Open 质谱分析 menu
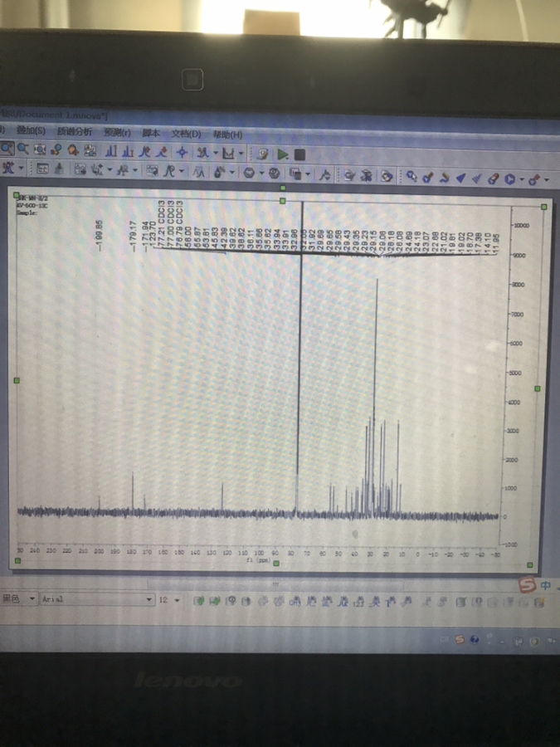The height and width of the screenshot is (747, 560). point(75,131)
